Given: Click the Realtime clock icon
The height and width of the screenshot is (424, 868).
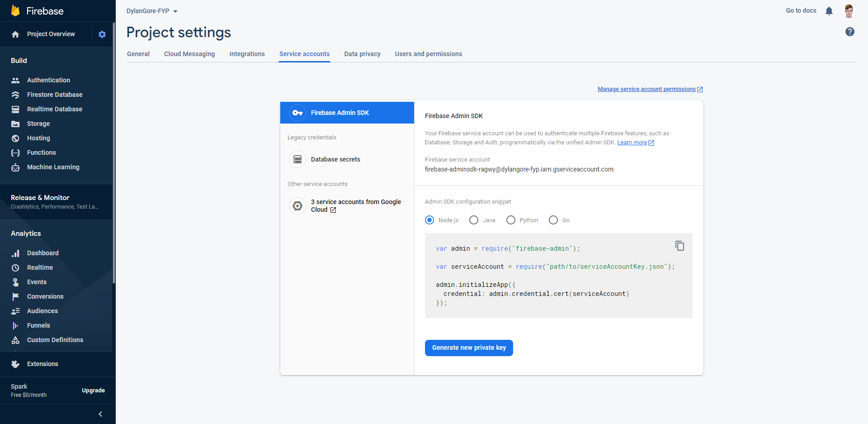Looking at the screenshot, I should (15, 267).
